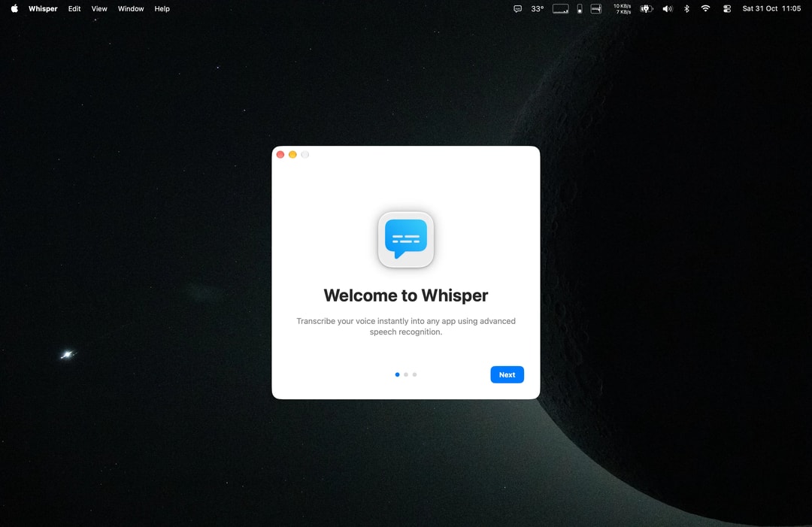Open the Window menu
The image size is (812, 527).
(x=131, y=9)
